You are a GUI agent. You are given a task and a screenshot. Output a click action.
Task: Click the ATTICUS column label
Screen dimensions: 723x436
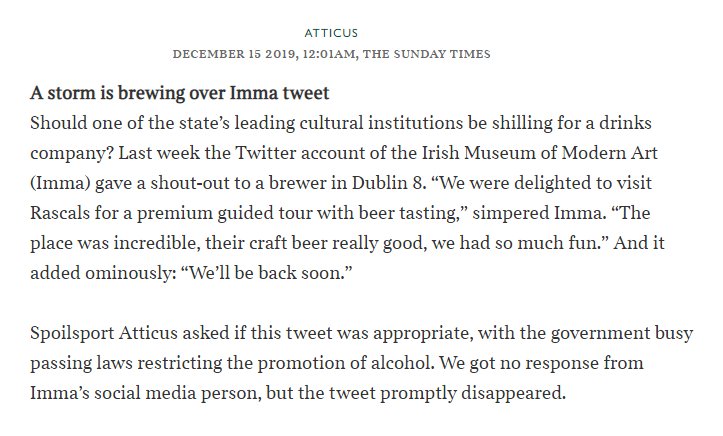(361, 32)
